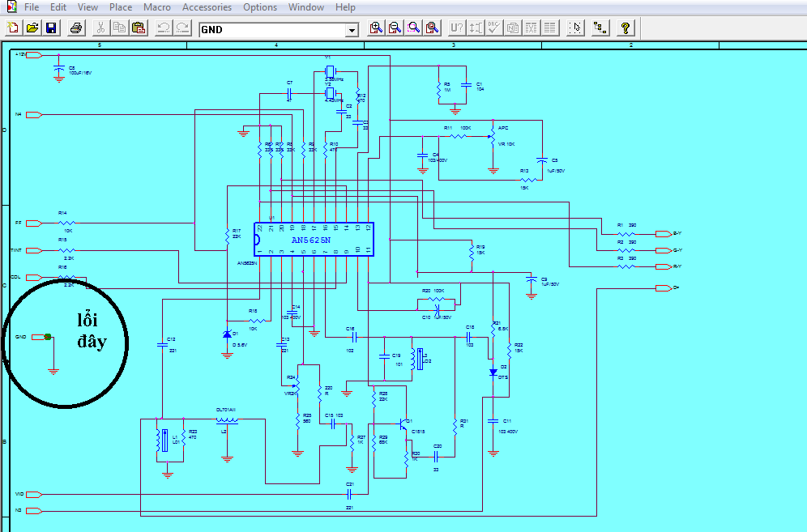Paste using the clipboard toolbar icon
Viewport: 807px width, 532px height.
pos(139,28)
